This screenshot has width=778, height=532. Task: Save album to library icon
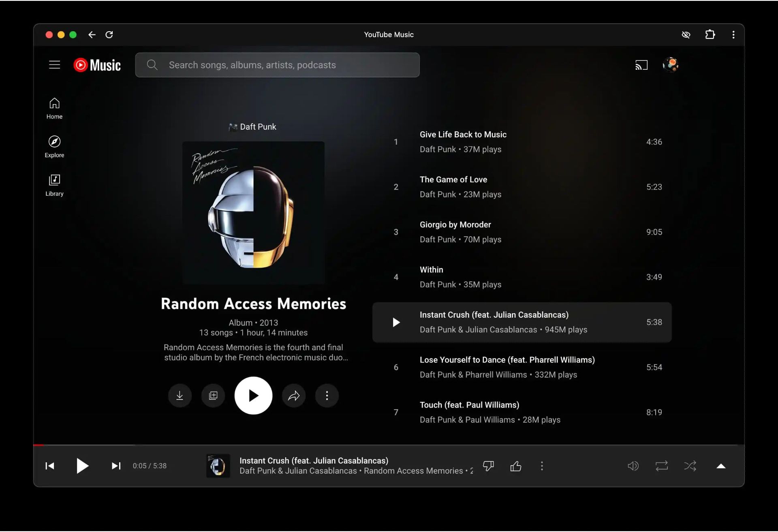213,395
